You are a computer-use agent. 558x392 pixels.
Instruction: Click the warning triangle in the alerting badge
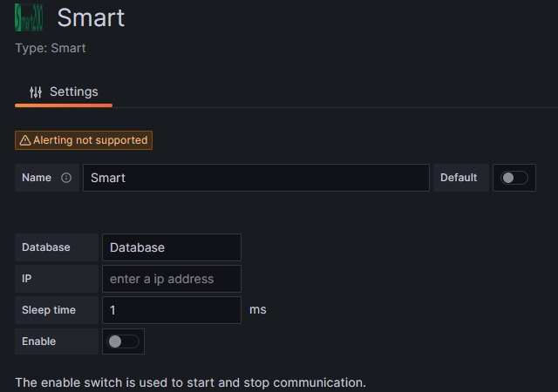[25, 140]
